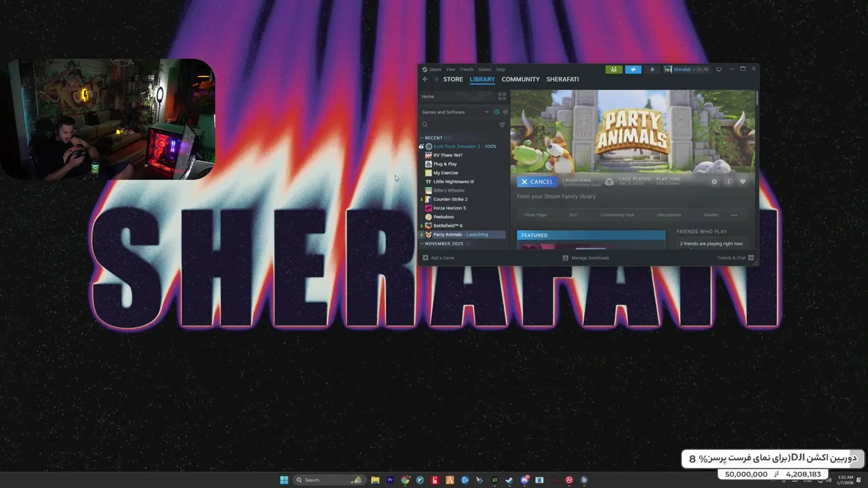Go forward with Steam forward arrow
The image size is (868, 488).
coord(435,79)
